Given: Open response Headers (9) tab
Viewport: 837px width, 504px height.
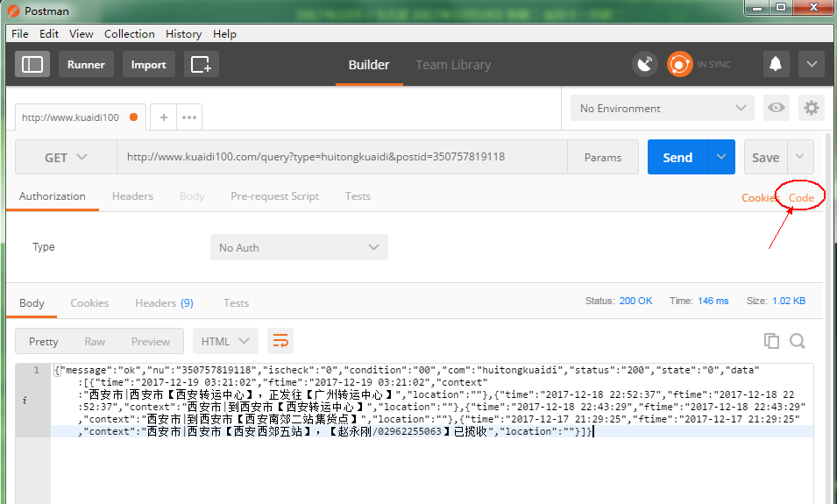Looking at the screenshot, I should [164, 302].
